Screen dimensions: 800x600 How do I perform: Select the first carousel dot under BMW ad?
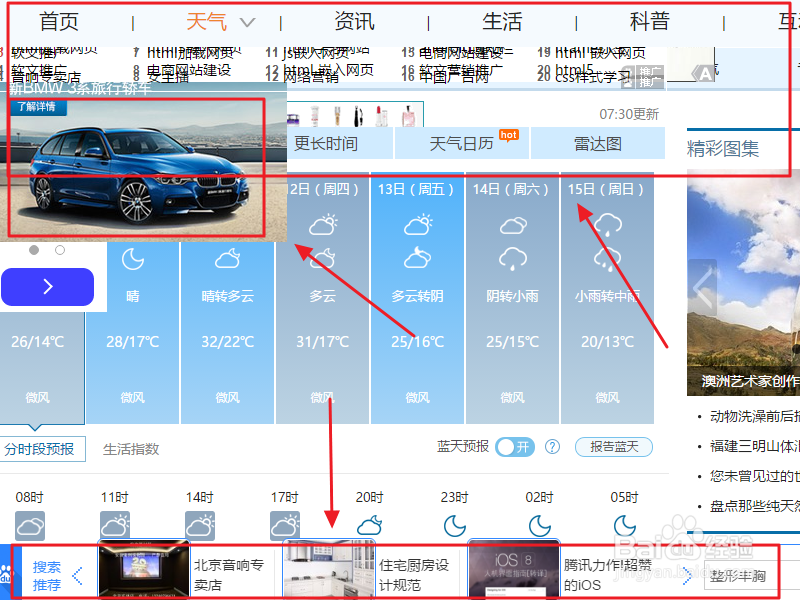click(34, 250)
